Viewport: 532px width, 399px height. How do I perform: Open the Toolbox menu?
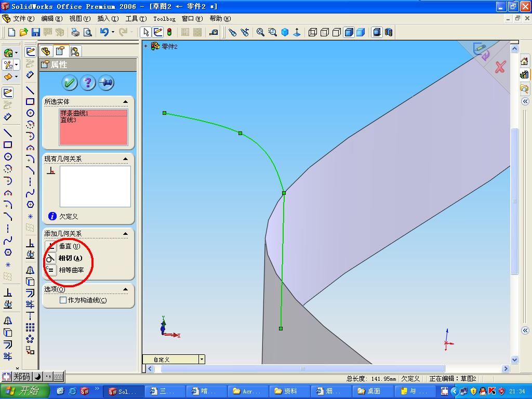pyautogui.click(x=164, y=19)
